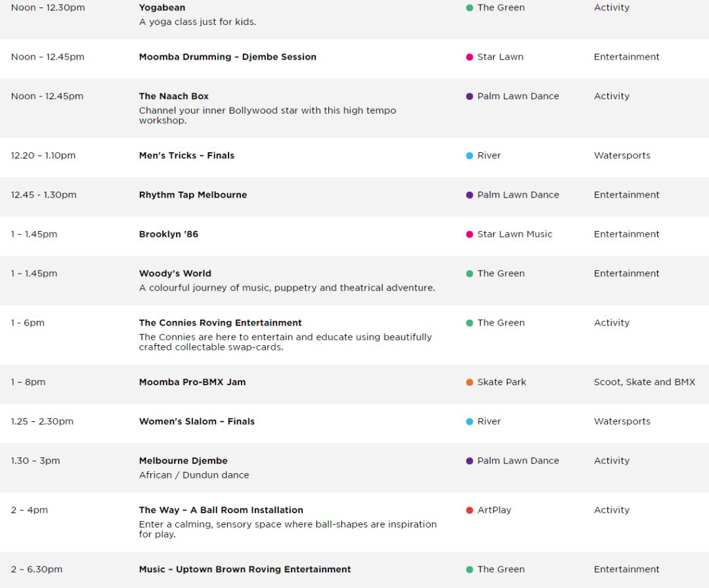Select Rhythm Tap Melbourne event
The width and height of the screenshot is (709, 588).
192,195
